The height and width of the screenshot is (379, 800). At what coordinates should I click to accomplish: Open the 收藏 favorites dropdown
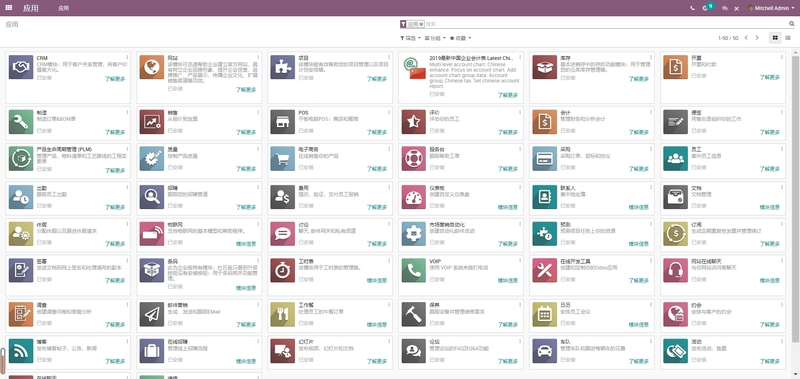point(460,38)
